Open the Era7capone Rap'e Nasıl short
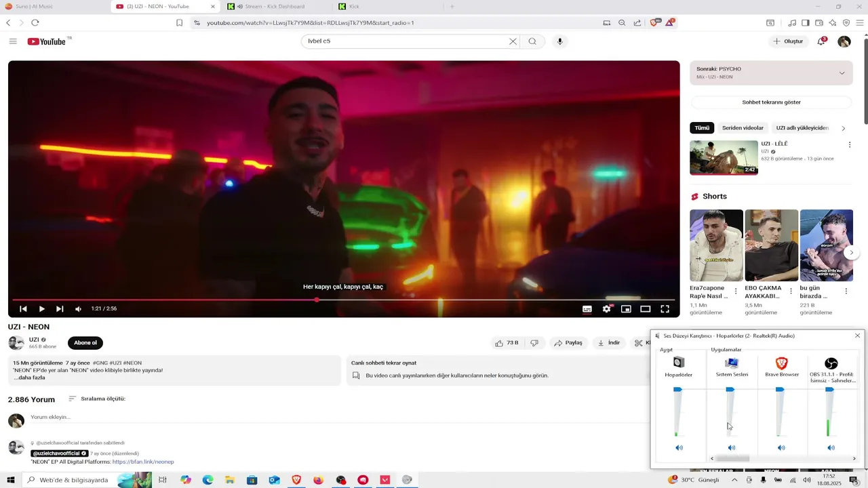Viewport: 868px width, 488px height. point(716,245)
